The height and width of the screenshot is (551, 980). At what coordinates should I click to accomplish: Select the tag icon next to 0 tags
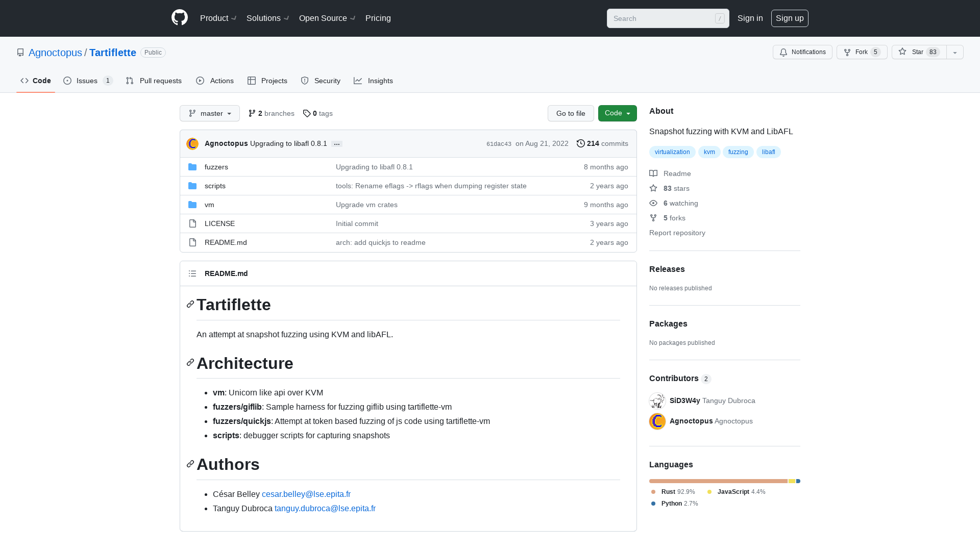[307, 113]
